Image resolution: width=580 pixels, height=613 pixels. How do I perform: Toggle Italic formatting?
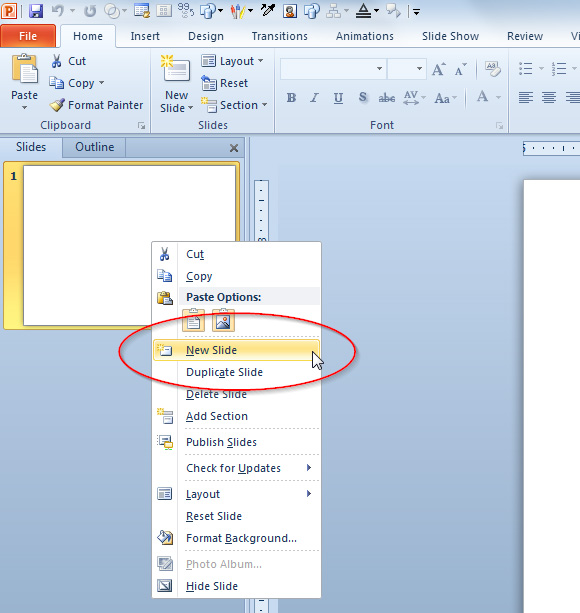point(314,98)
